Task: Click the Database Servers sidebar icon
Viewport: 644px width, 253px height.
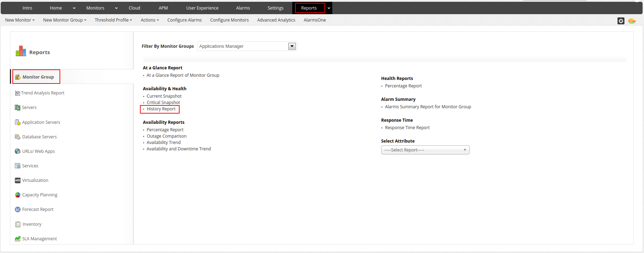Action: click(17, 137)
